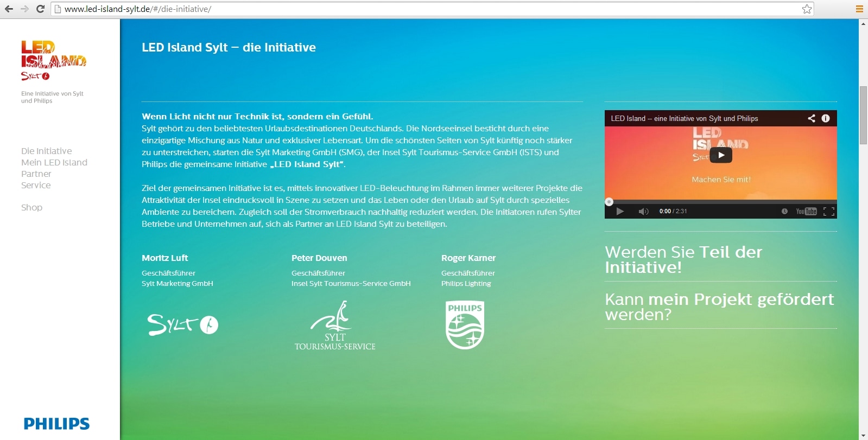Click the LED Island Sylt logo
Screen dimensions: 868x440
coord(54,60)
